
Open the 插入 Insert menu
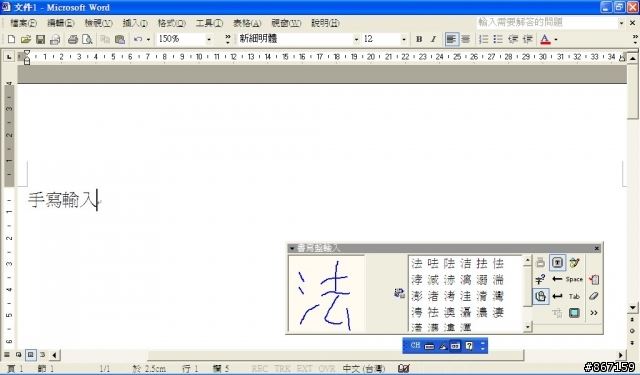pyautogui.click(x=135, y=23)
